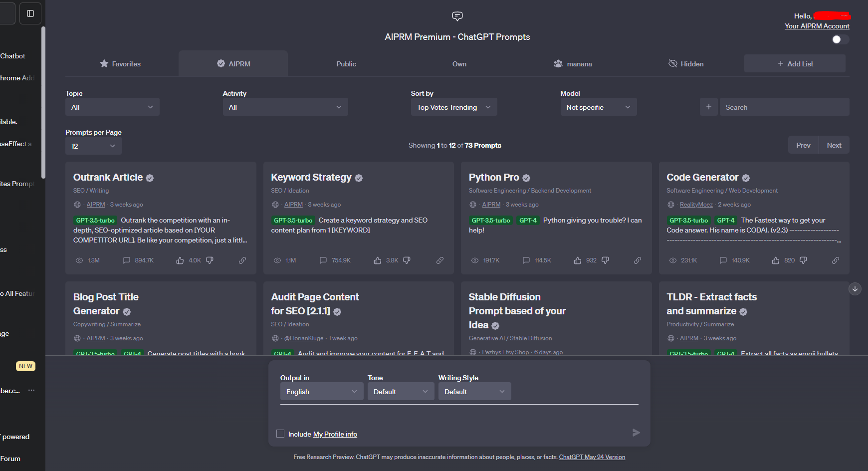Click views eye icon on Keyword Strategy card
The image size is (868, 471).
[x=277, y=260]
